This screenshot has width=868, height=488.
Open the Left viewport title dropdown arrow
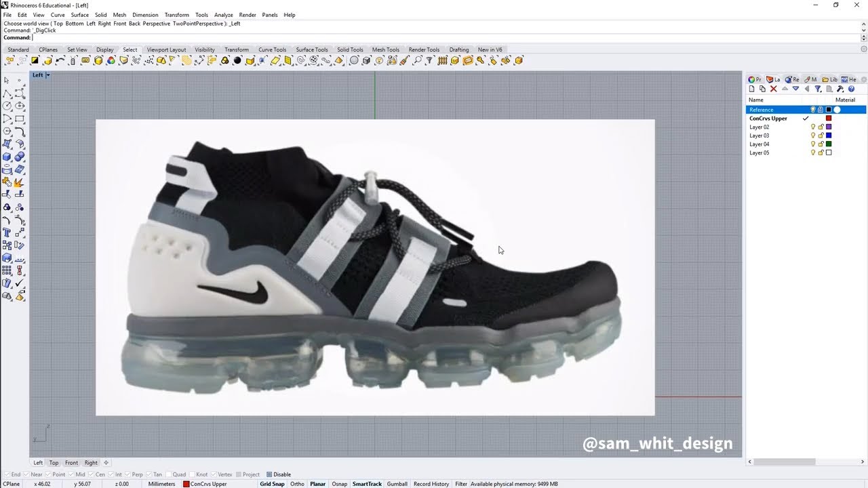tap(48, 75)
